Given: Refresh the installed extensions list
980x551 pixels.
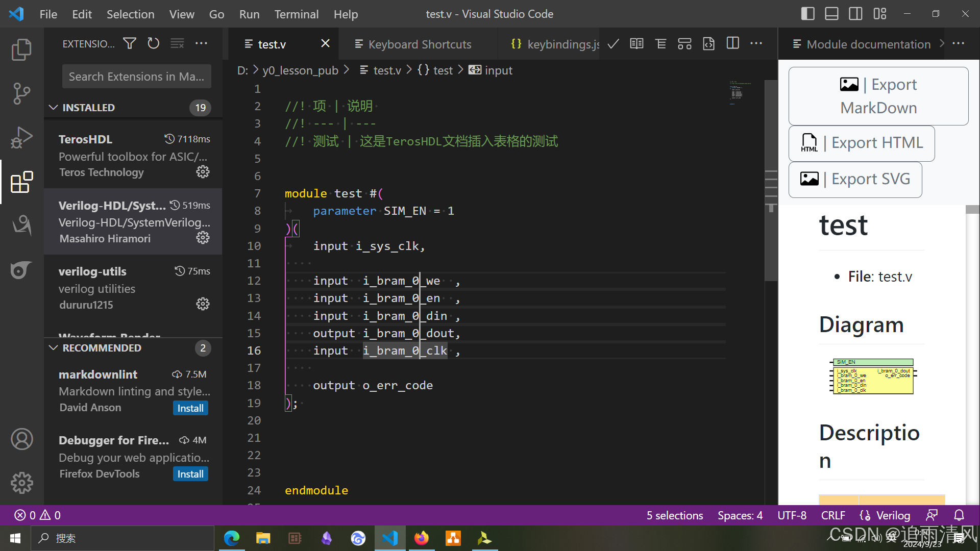Looking at the screenshot, I should (x=153, y=43).
